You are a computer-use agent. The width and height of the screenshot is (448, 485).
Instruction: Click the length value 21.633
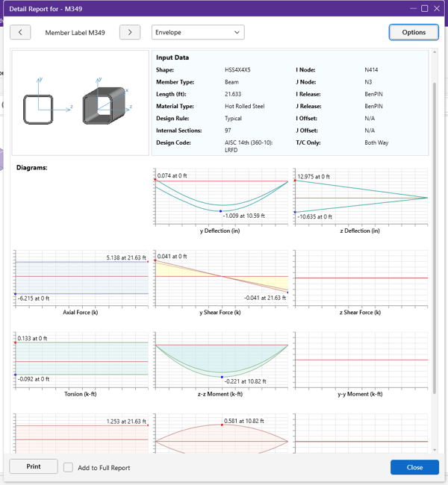pos(233,94)
